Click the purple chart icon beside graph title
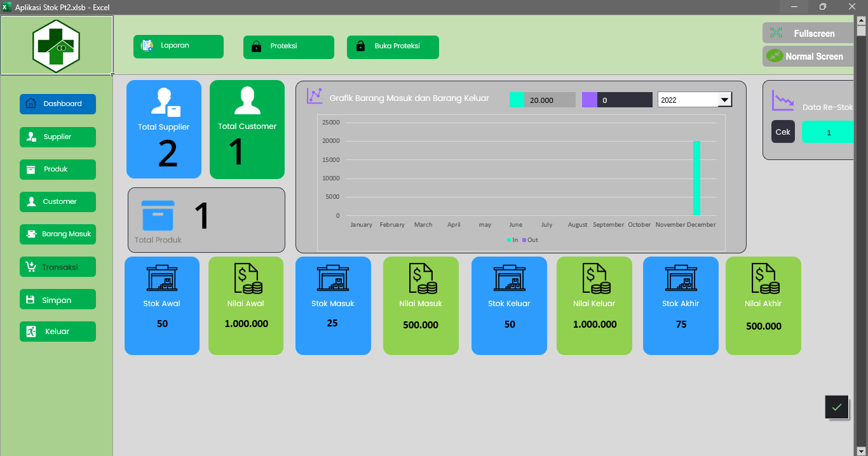 coord(315,96)
